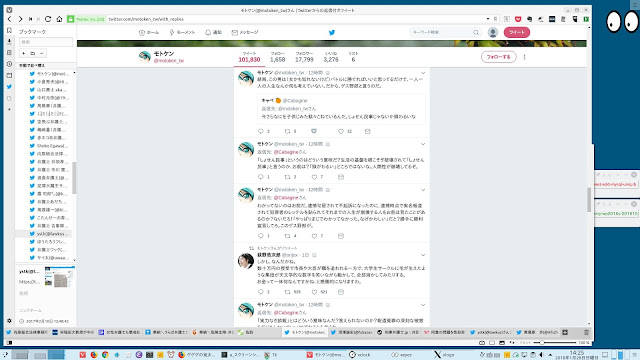Open the Notes panel icon
This screenshot has height=360, width=640.
(9, 53)
